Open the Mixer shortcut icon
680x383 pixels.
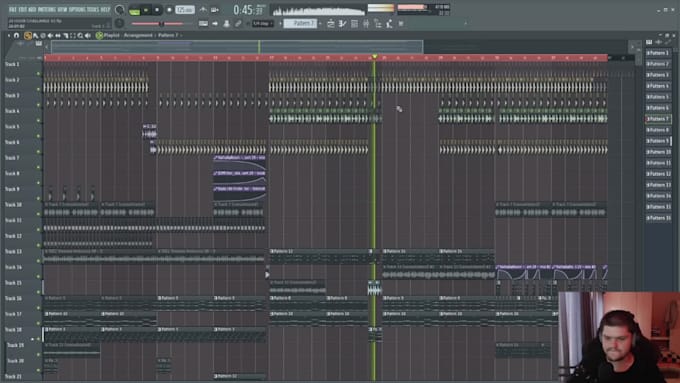[366, 24]
